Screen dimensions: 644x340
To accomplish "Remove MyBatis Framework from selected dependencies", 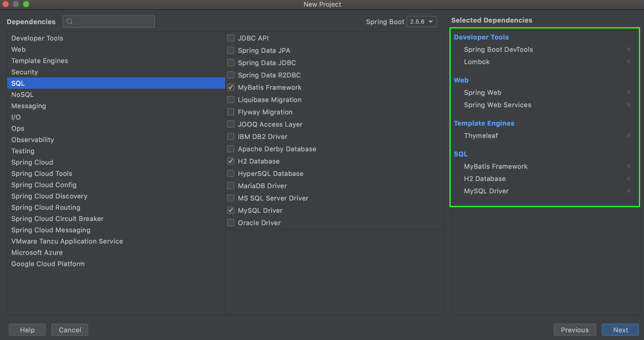I will [628, 166].
